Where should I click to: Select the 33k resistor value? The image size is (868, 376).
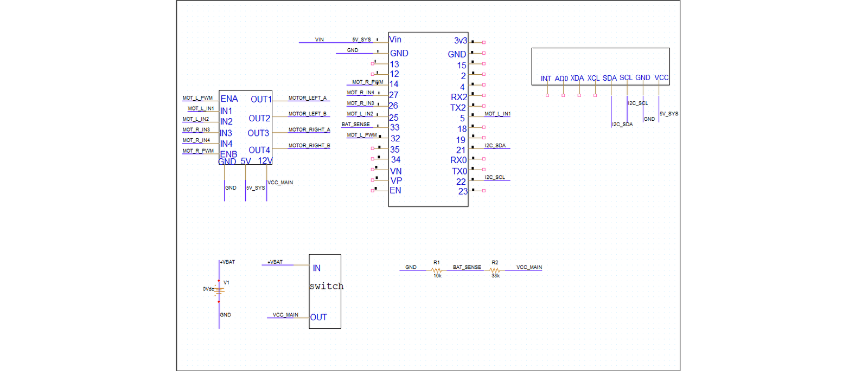pos(496,276)
